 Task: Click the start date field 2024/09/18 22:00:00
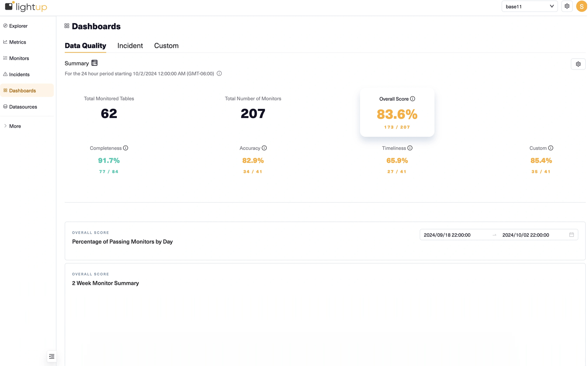(447, 235)
